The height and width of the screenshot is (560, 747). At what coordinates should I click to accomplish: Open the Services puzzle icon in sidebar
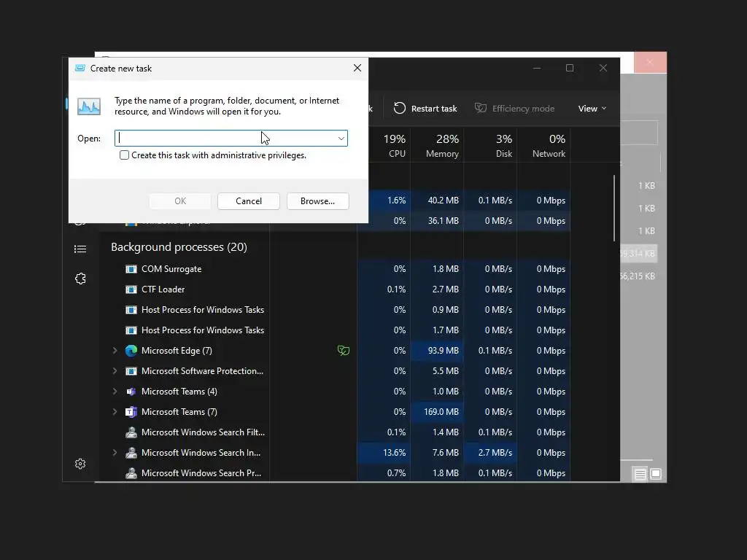pos(80,279)
